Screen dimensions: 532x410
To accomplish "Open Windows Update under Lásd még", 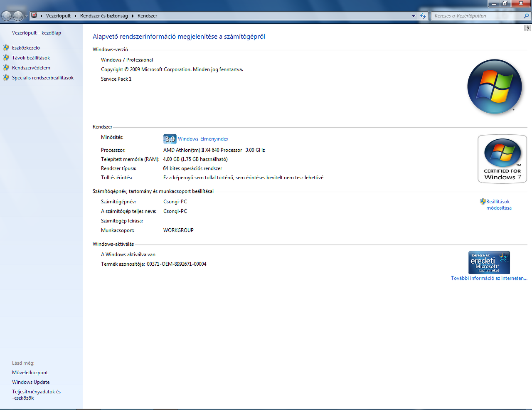I will (x=31, y=382).
